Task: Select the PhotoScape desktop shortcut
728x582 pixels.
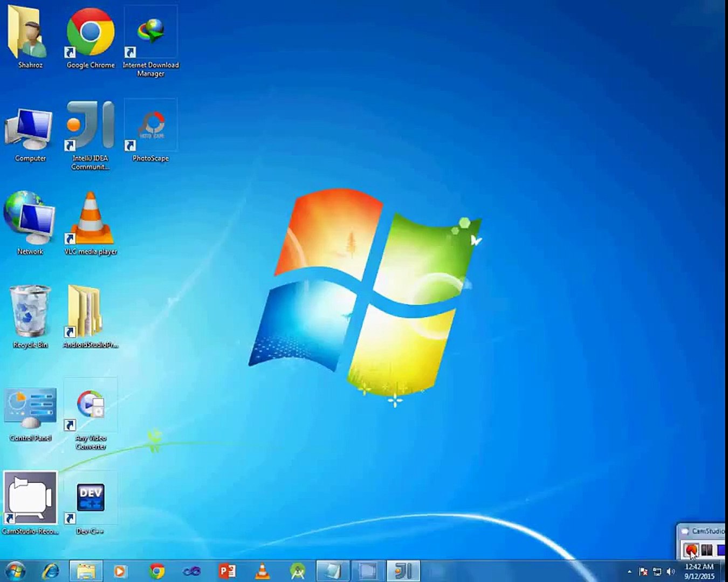Action: (150, 131)
